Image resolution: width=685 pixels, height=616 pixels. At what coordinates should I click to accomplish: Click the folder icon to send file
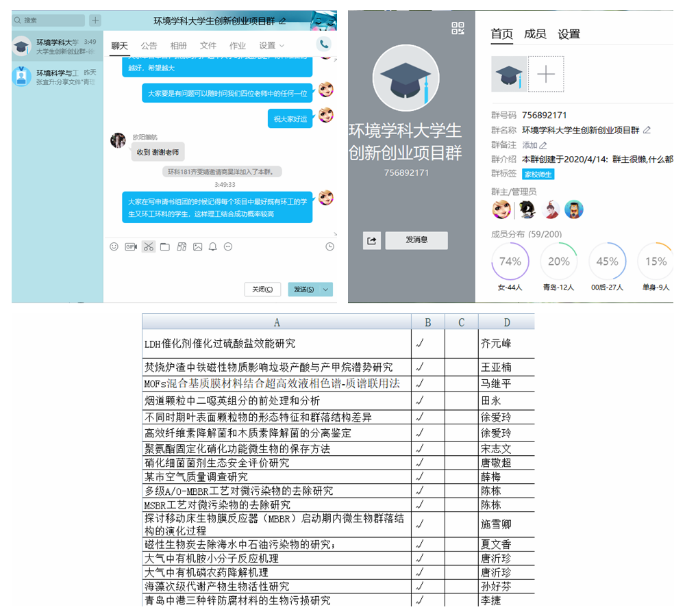(x=165, y=246)
